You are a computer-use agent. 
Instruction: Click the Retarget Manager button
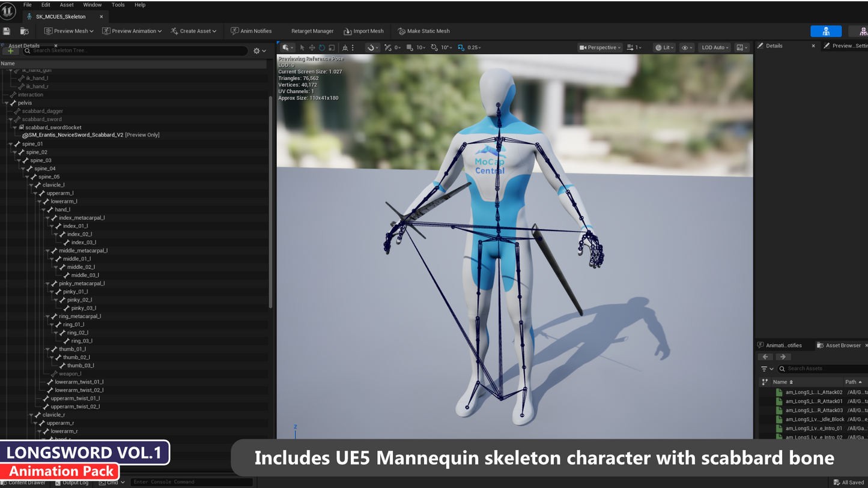(312, 31)
